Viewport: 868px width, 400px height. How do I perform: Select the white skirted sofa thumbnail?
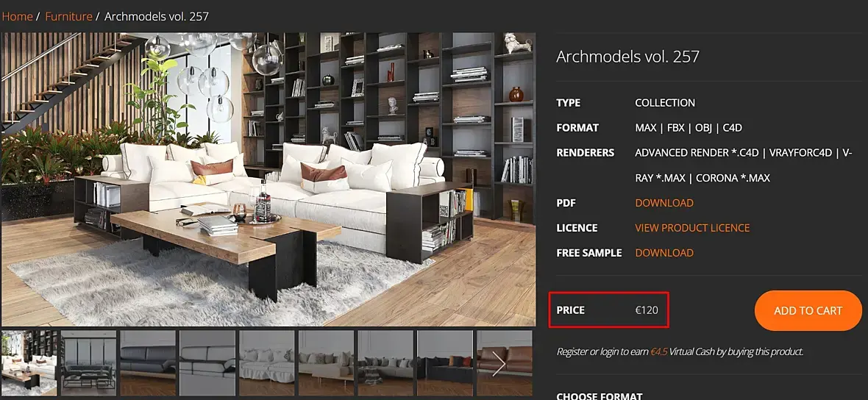(267, 363)
